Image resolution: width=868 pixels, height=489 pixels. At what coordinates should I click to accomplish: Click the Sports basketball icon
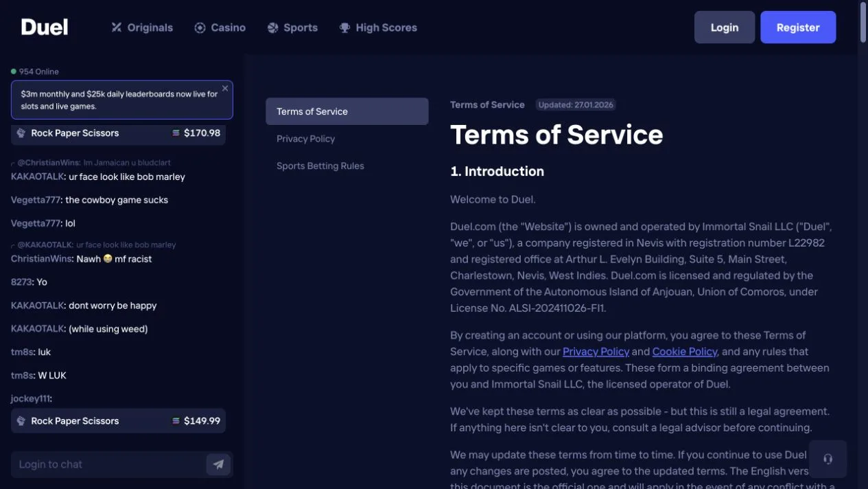(272, 27)
